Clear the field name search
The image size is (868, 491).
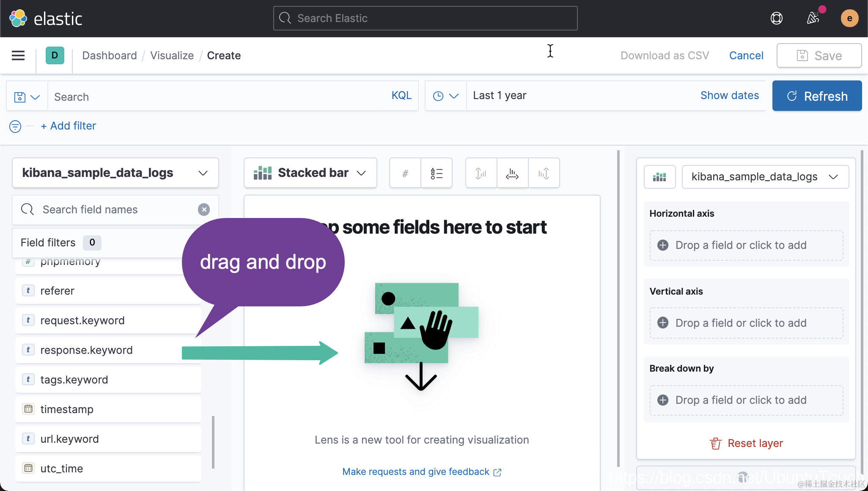tap(204, 210)
